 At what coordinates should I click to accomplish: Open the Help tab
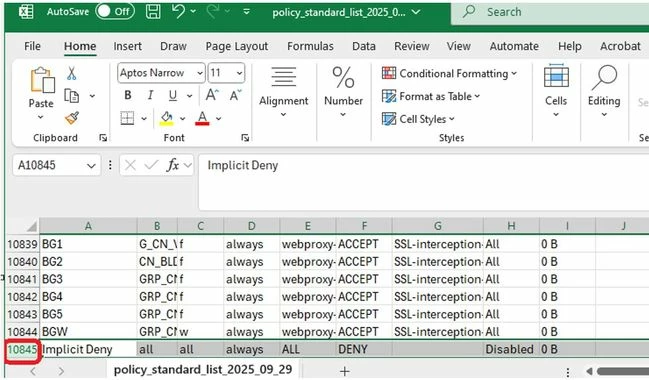570,46
